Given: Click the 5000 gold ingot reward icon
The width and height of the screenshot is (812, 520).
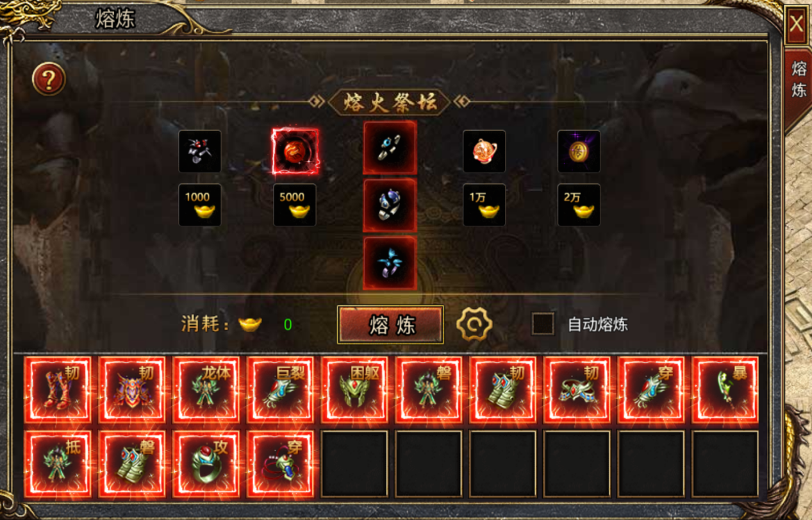Looking at the screenshot, I should (x=295, y=205).
